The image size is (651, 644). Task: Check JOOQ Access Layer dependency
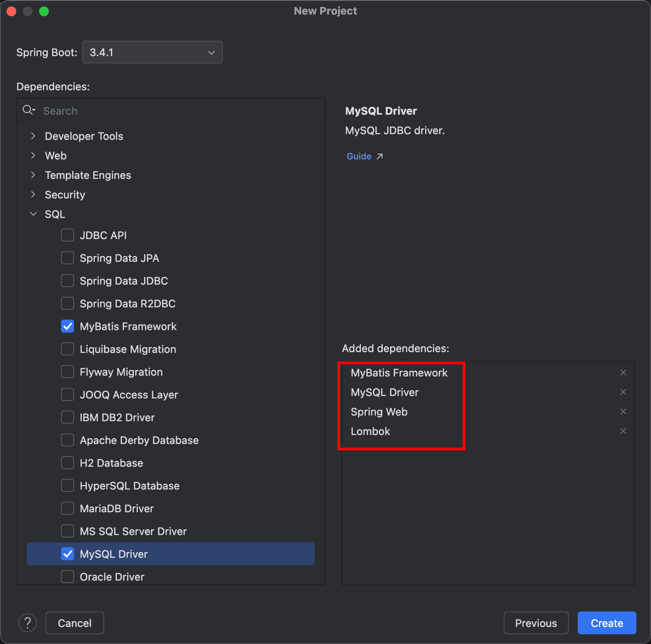pyautogui.click(x=68, y=394)
